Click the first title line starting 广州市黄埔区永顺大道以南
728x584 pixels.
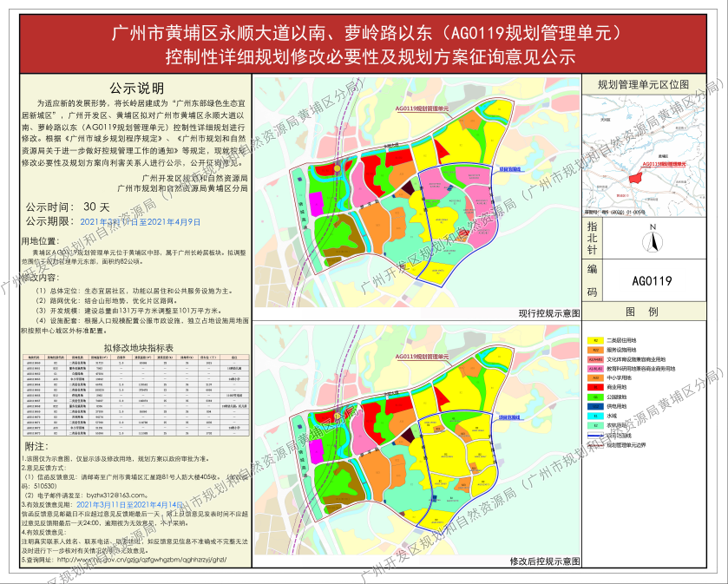point(367,33)
